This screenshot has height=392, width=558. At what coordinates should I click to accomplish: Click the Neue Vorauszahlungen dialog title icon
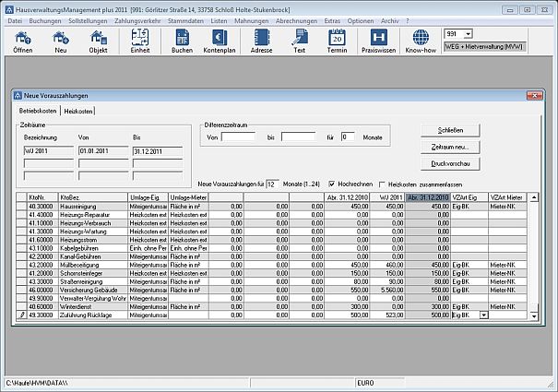[x=18, y=95]
